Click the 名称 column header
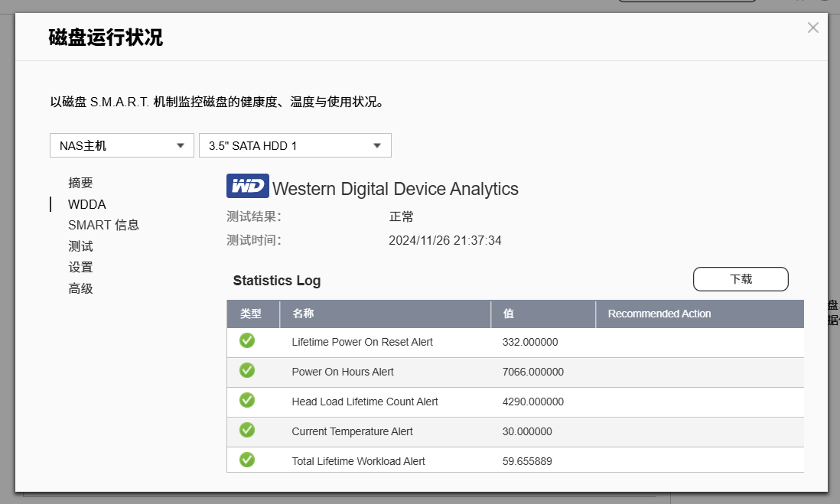Viewport: 840px width, 504px height. pyautogui.click(x=303, y=314)
